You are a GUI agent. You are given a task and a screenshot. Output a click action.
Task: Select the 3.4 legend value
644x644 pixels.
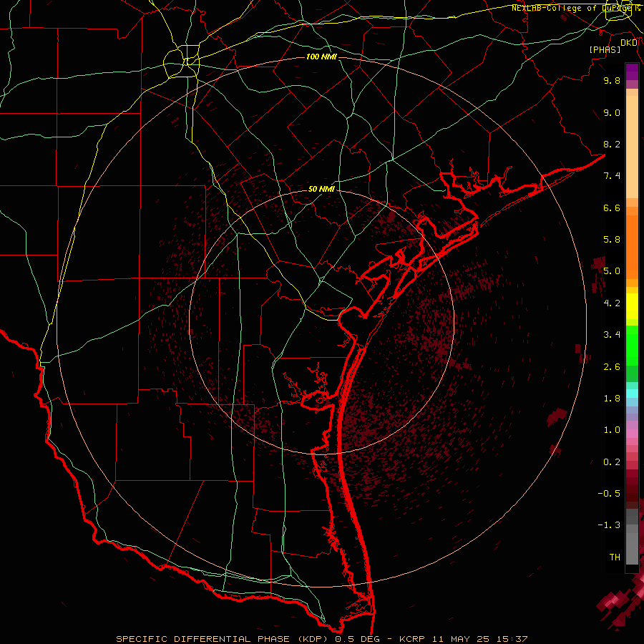pos(612,335)
